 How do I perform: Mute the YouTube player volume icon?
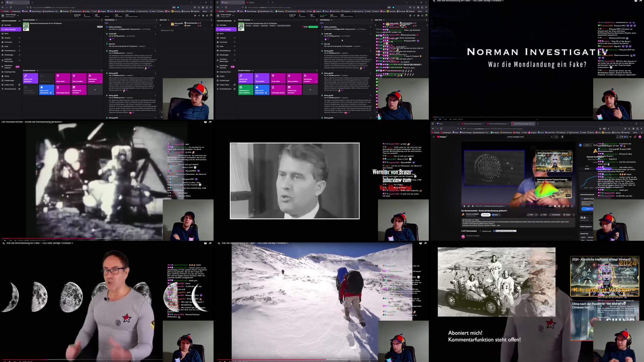tap(472, 206)
